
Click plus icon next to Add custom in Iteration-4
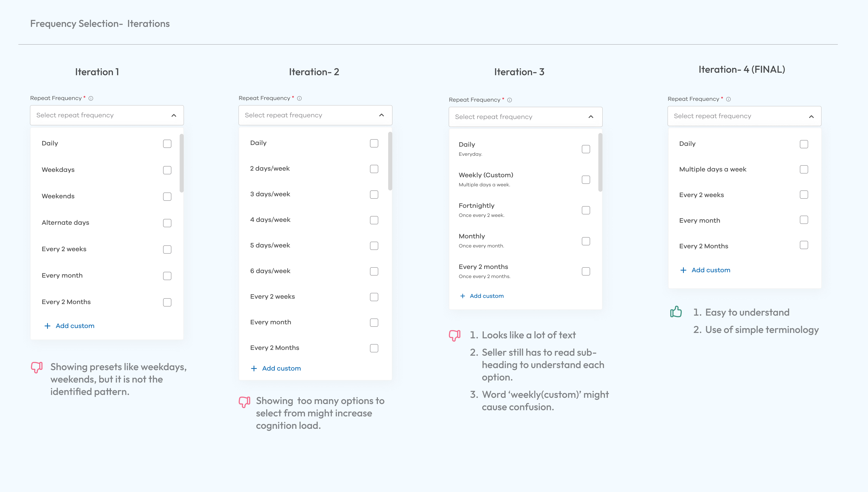pos(683,270)
